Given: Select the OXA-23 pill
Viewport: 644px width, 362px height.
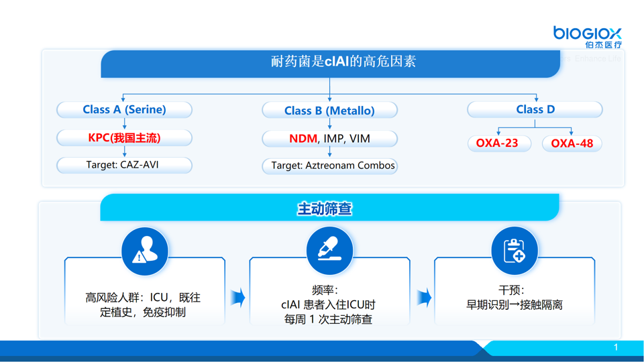Looking at the screenshot, I should (497, 143).
